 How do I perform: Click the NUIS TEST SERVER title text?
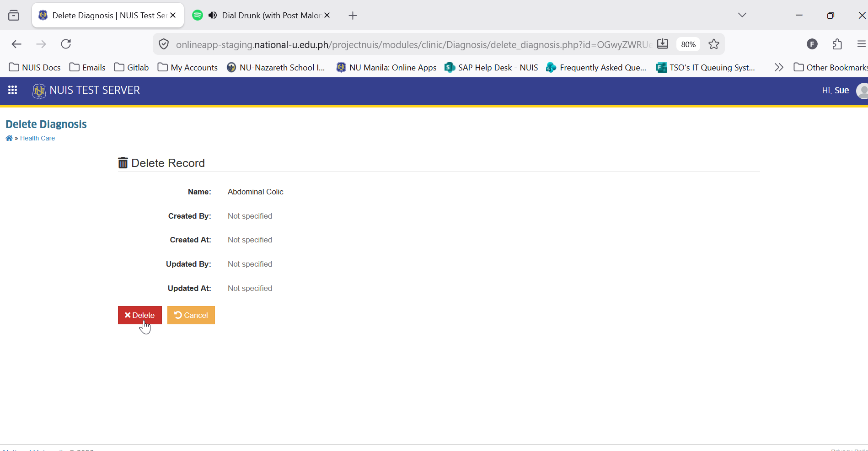95,90
